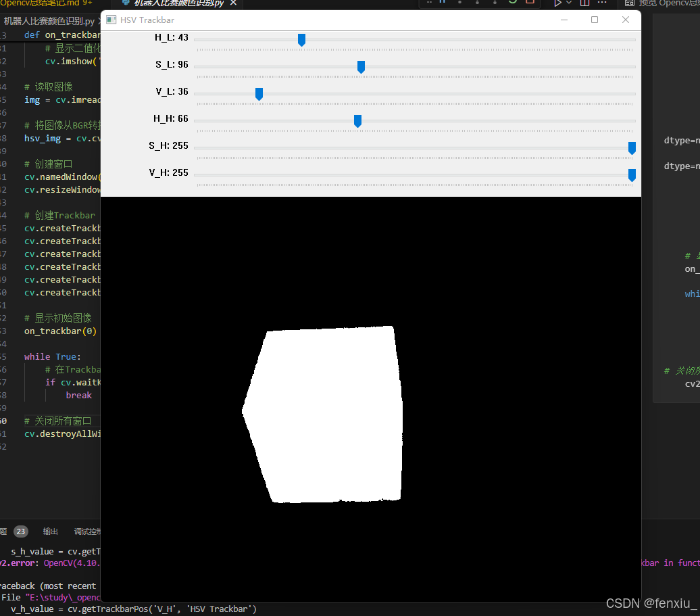This screenshot has height=616, width=700.
Task: Click the 'cv.resizeWindow' code line
Action: [x=62, y=190]
